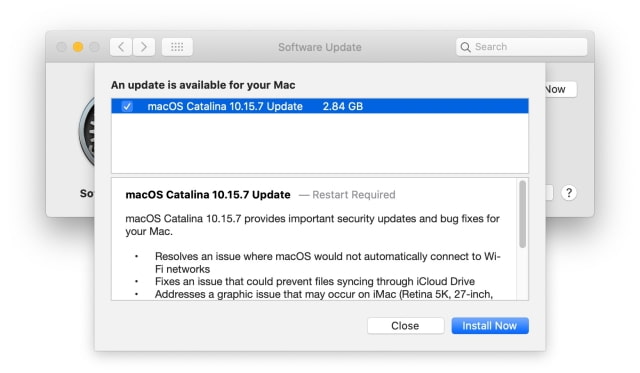This screenshot has height=373, width=640.
Task: Click the iCloud Drive syncing bullet point
Action: (x=315, y=282)
